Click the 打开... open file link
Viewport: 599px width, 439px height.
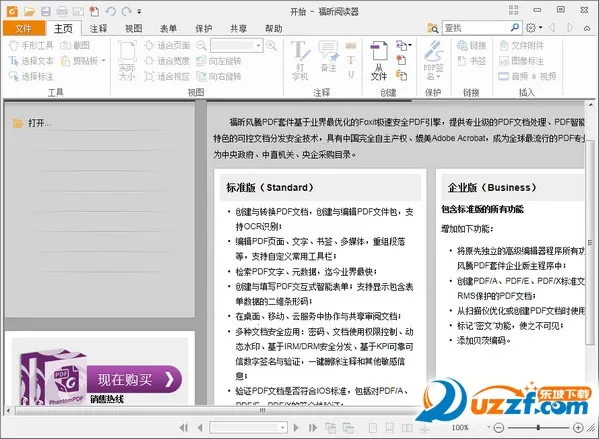tap(32, 123)
